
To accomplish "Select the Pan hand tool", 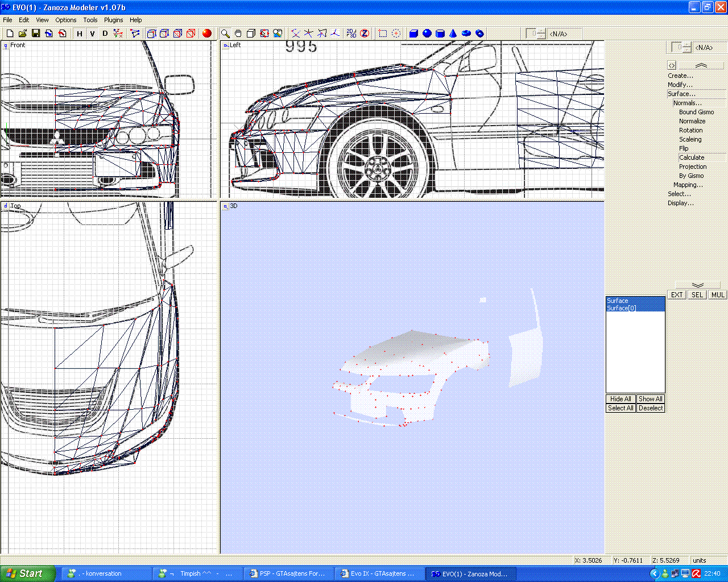I will click(238, 34).
